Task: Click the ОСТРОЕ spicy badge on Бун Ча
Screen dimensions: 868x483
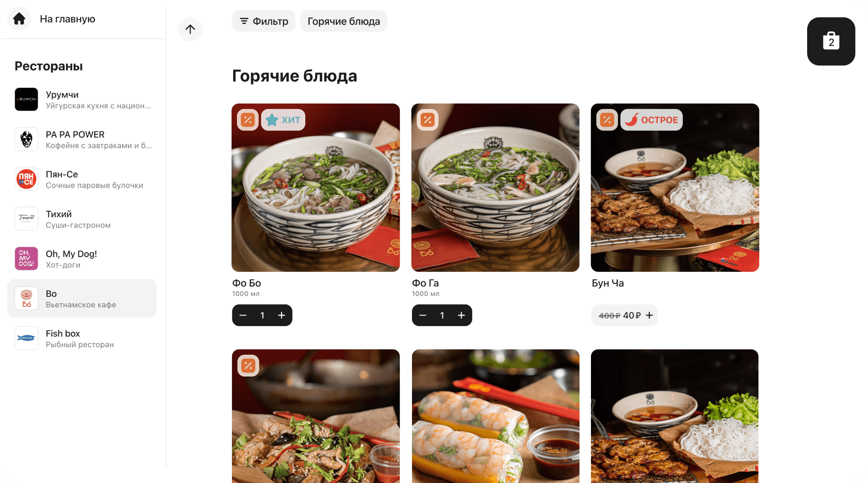Action: [651, 120]
